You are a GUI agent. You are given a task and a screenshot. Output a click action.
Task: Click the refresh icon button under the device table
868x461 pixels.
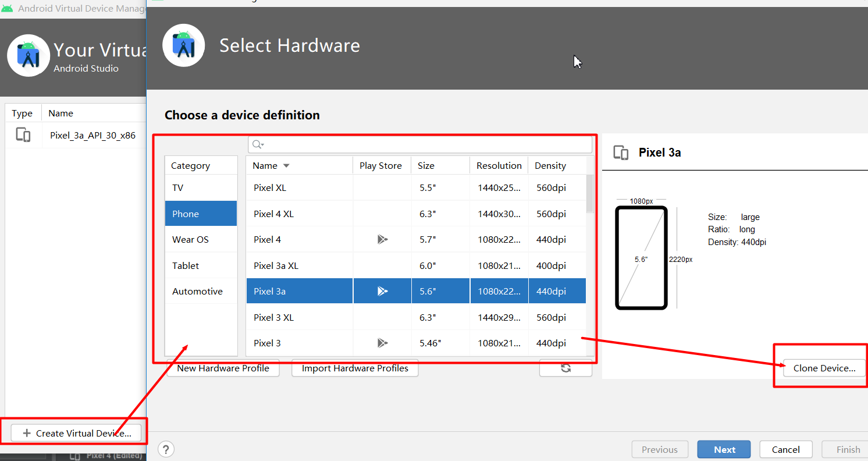pyautogui.click(x=565, y=368)
